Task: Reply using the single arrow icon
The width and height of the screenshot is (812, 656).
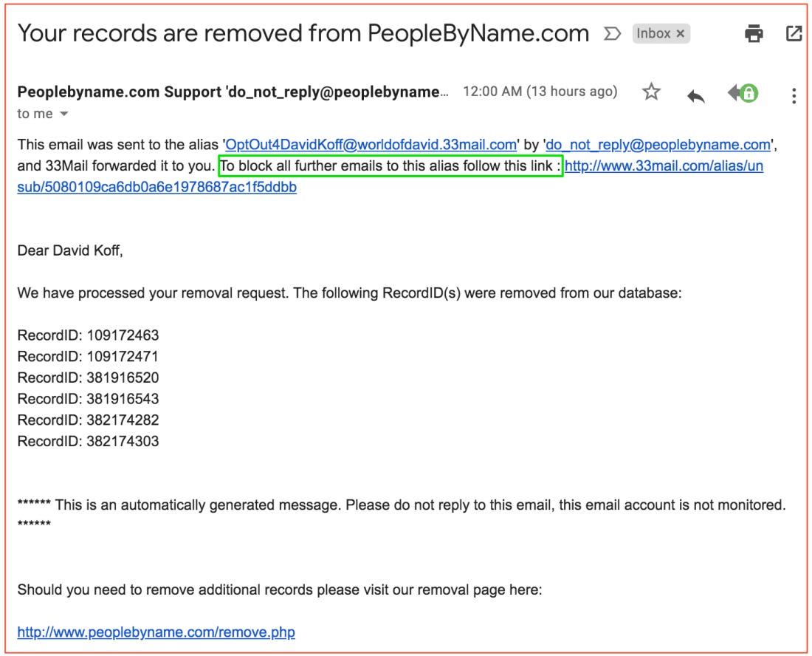Action: click(696, 95)
